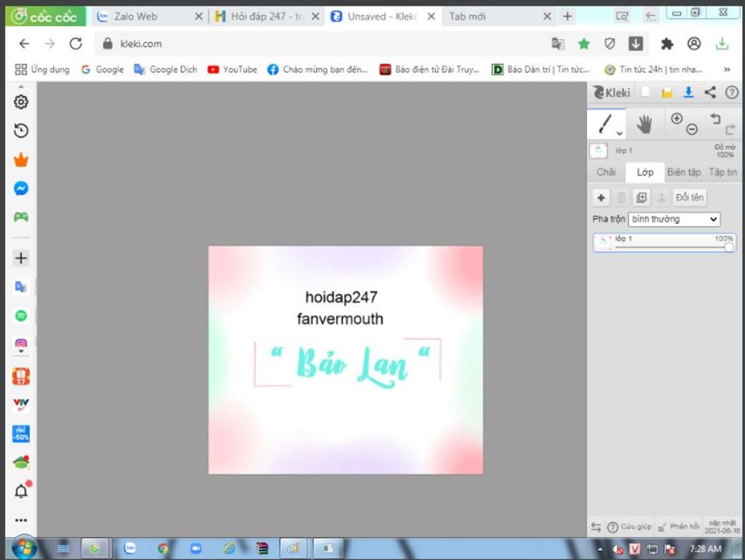Screen dimensions: 745x560
Task: Open Messenger from the sidebar
Action: click(21, 188)
